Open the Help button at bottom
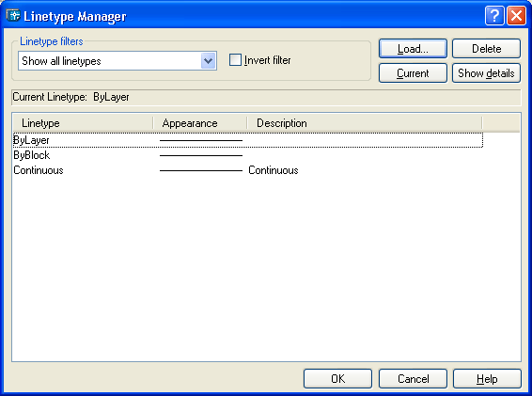The image size is (532, 396). click(487, 378)
